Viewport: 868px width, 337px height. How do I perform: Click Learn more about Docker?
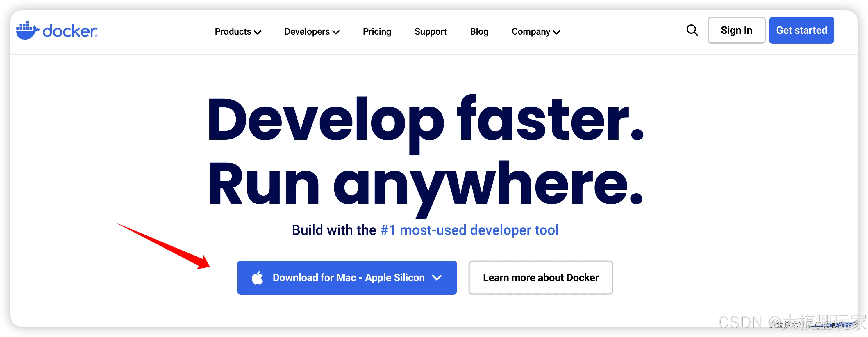[x=540, y=277]
